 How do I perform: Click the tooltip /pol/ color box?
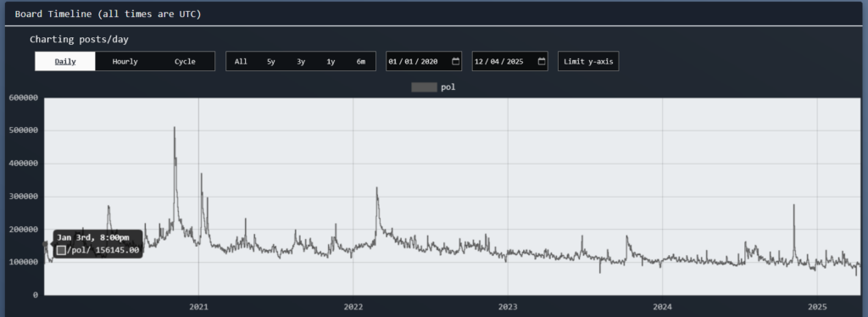tap(61, 251)
